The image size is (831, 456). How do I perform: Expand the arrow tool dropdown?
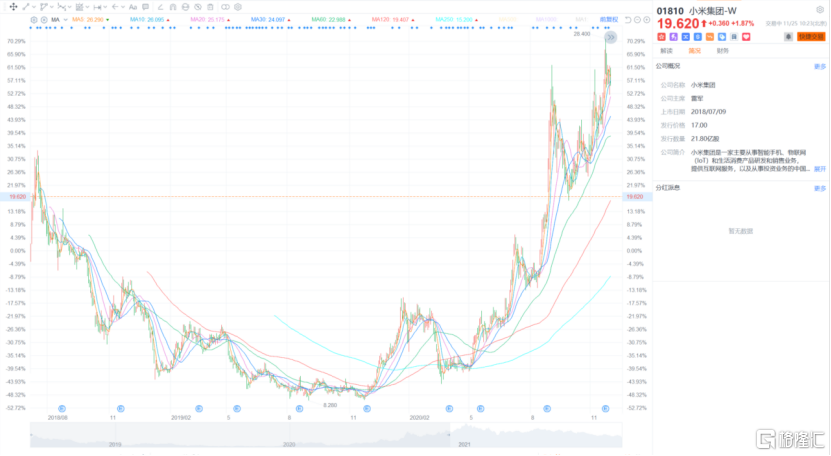click(123, 7)
